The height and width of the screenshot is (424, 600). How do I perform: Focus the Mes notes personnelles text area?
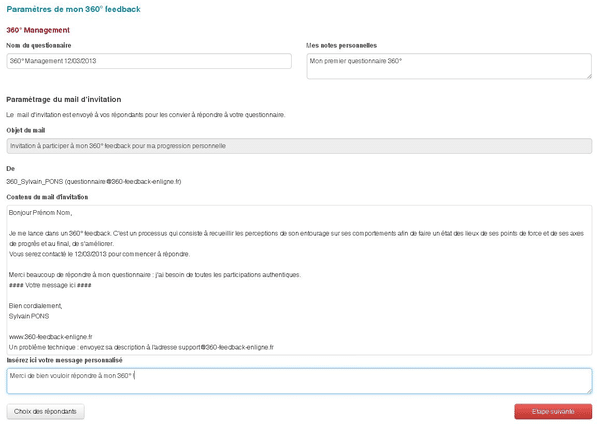tap(448, 66)
